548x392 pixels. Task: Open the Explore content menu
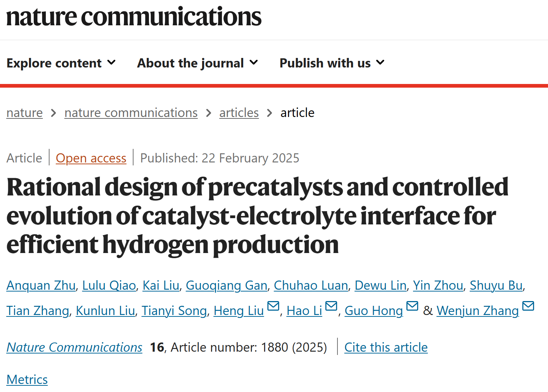click(61, 63)
